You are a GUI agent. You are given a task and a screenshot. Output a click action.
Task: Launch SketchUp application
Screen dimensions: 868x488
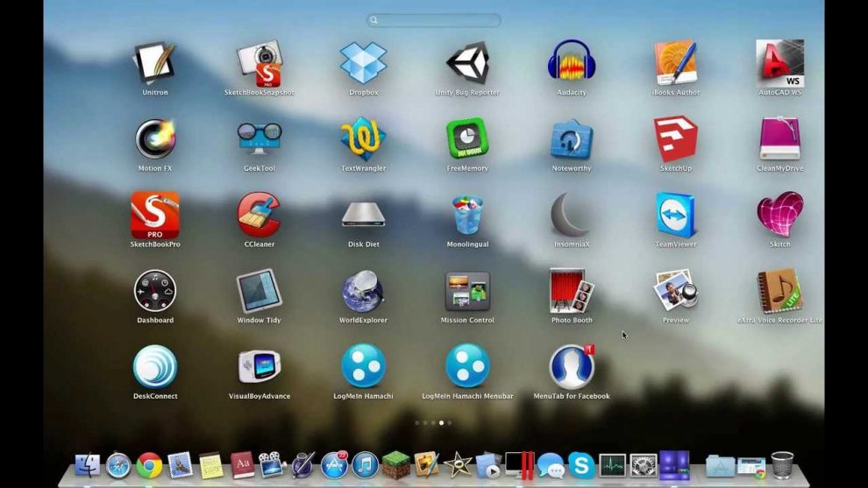[676, 139]
